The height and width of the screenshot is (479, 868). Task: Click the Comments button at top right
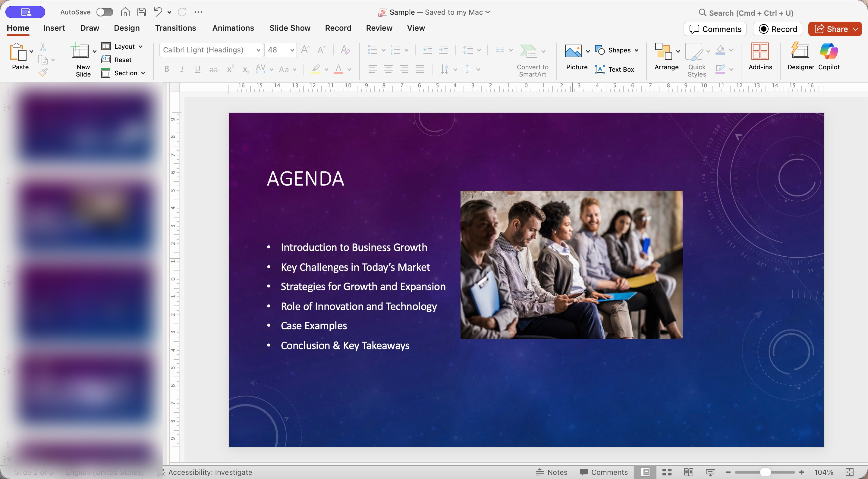point(715,29)
